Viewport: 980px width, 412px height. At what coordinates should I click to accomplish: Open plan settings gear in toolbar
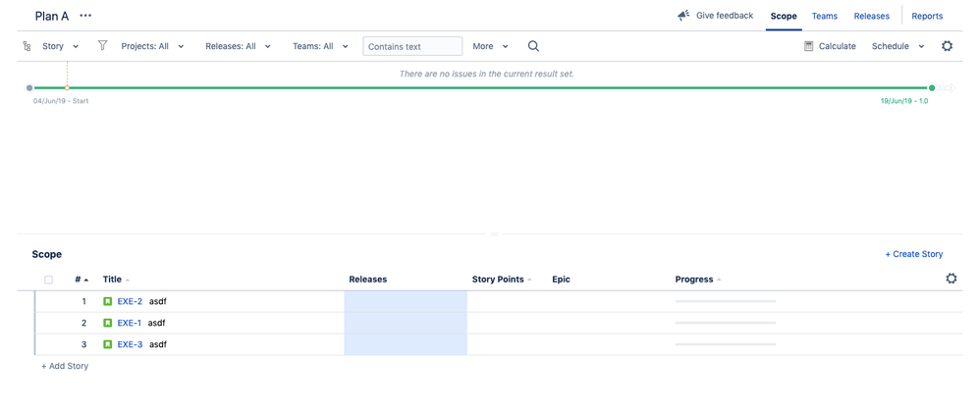pos(947,46)
